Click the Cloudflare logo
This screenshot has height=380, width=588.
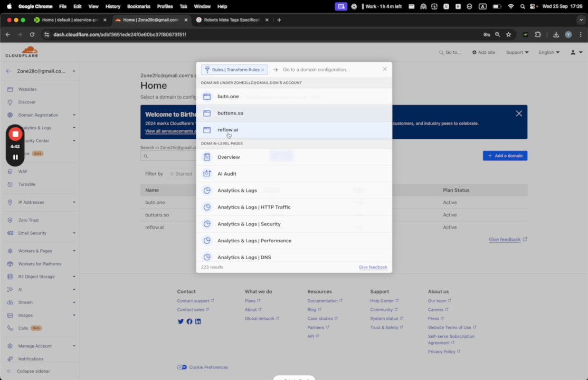tap(22, 52)
